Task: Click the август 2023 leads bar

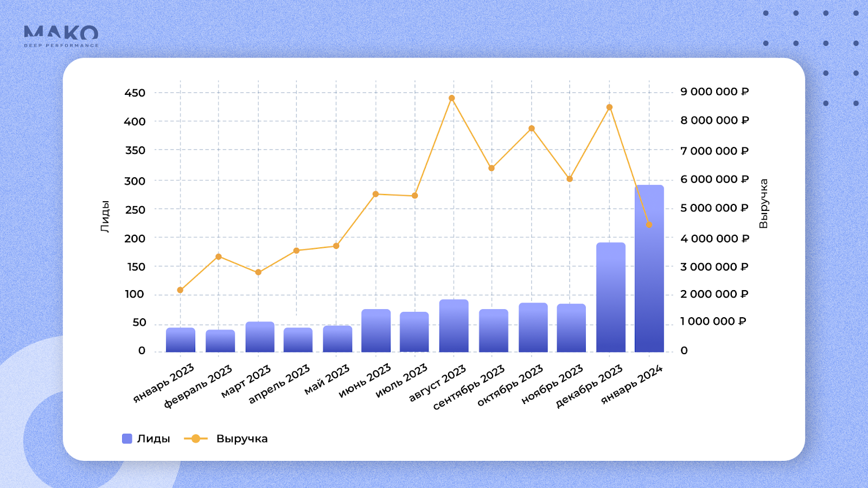Action: pyautogui.click(x=454, y=326)
